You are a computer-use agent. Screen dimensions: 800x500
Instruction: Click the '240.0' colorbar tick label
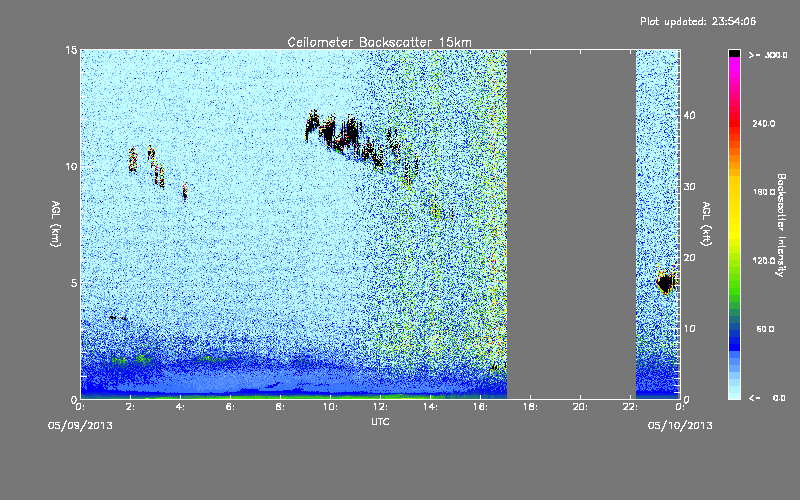pos(764,124)
